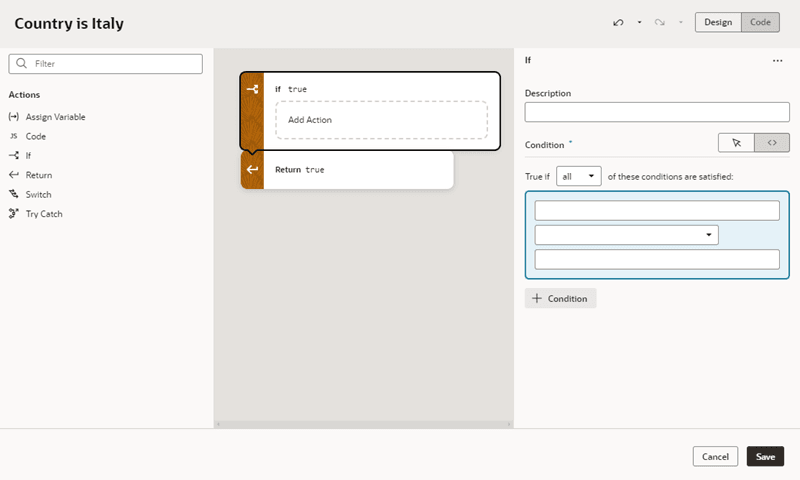Click the Switch label in Actions
The width and height of the screenshot is (800, 480).
38,194
